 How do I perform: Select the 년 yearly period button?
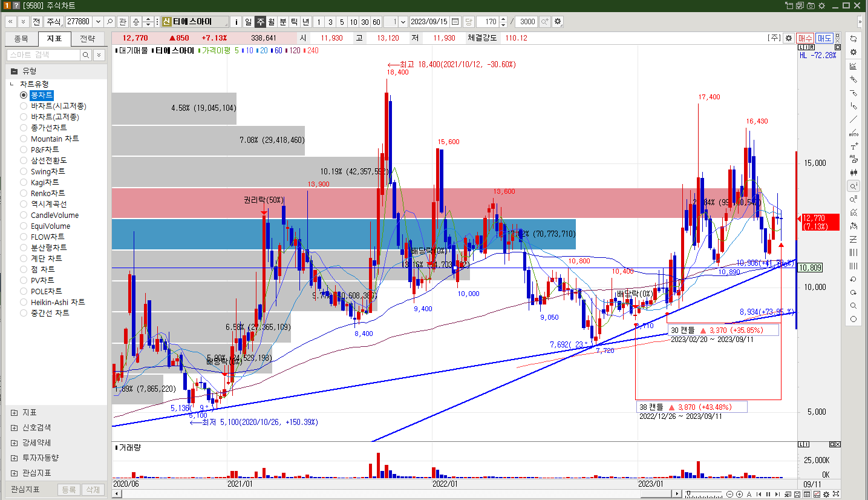tap(306, 21)
